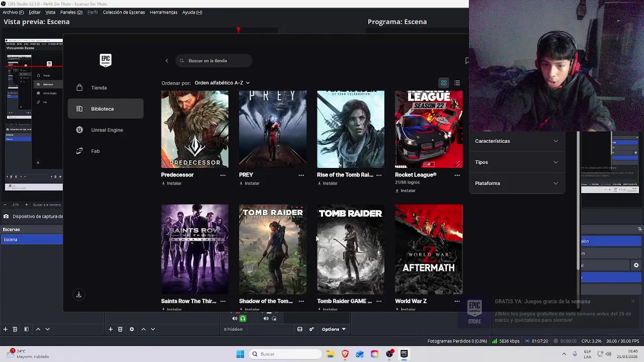Open Saints Row The Third cover thumbnail
Screen dimensions: 644x362
(x=195, y=249)
